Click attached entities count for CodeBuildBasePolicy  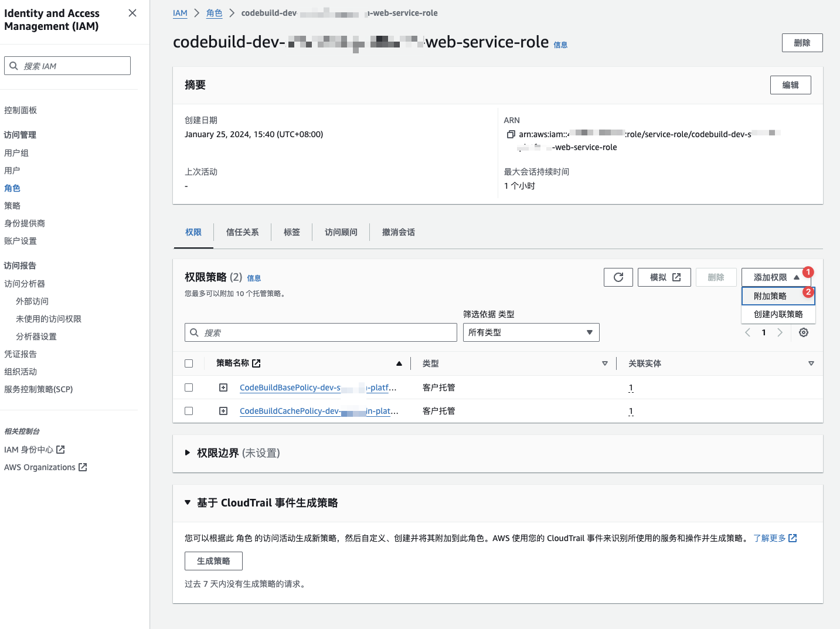click(631, 387)
